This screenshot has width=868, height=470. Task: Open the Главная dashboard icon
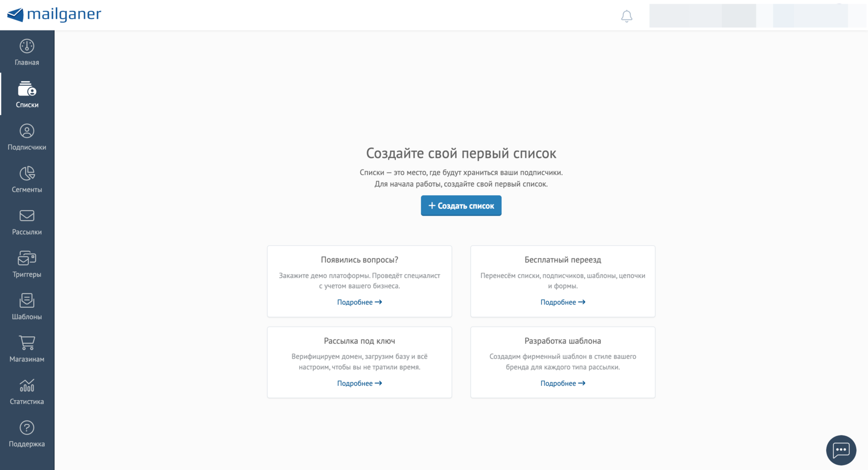(x=27, y=46)
